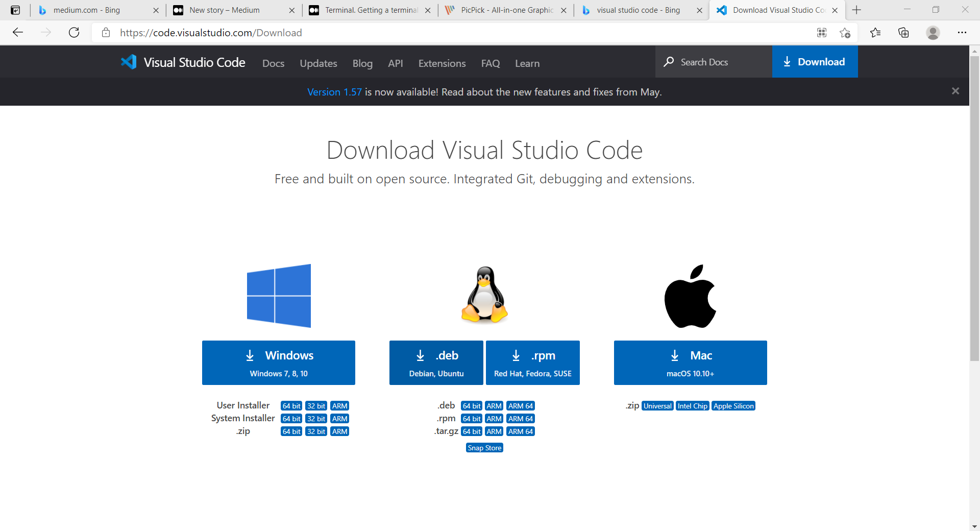Dismiss the Version 1.57 notification banner
Image resolution: width=980 pixels, height=531 pixels.
pos(955,91)
